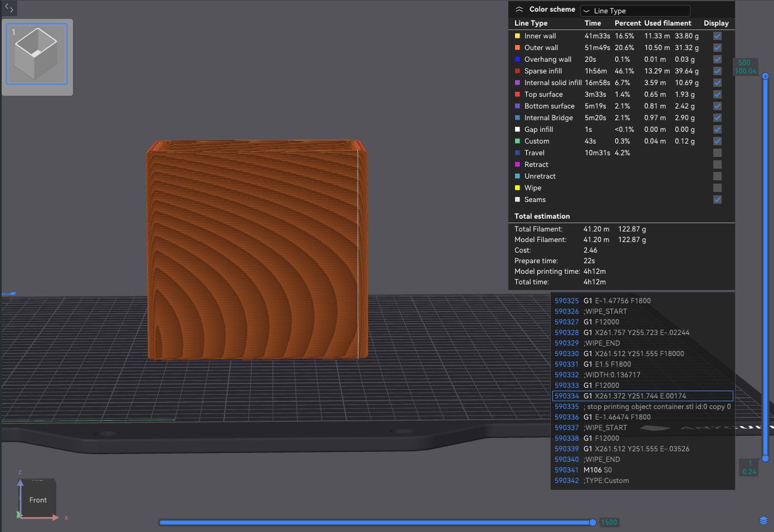This screenshot has height=532, width=774.
Task: Click the Travel color swatch
Action: coord(517,152)
